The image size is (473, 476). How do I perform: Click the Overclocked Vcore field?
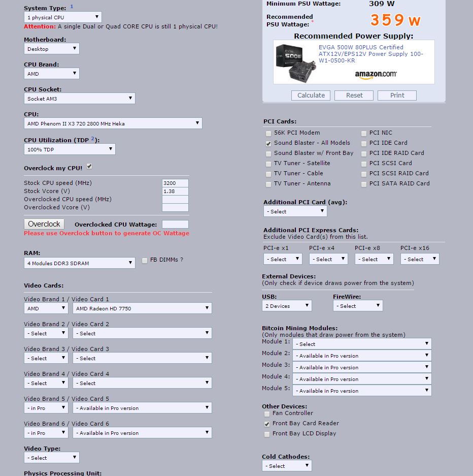point(175,207)
